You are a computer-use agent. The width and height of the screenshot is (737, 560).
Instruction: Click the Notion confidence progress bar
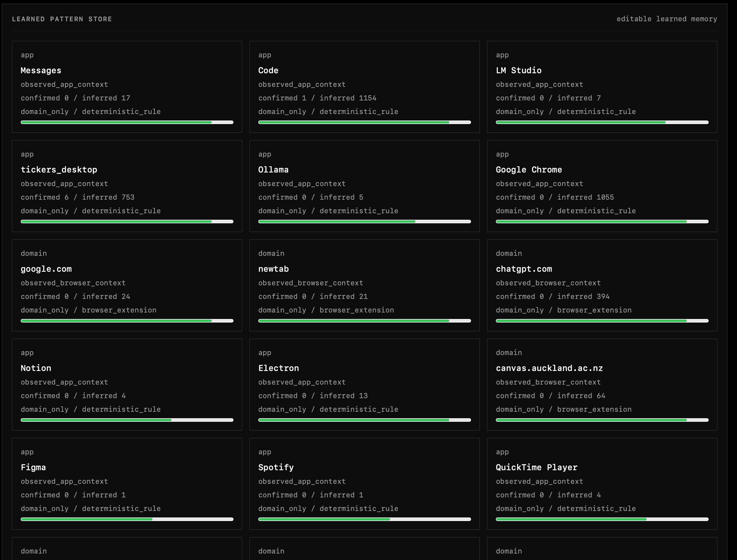coord(127,420)
